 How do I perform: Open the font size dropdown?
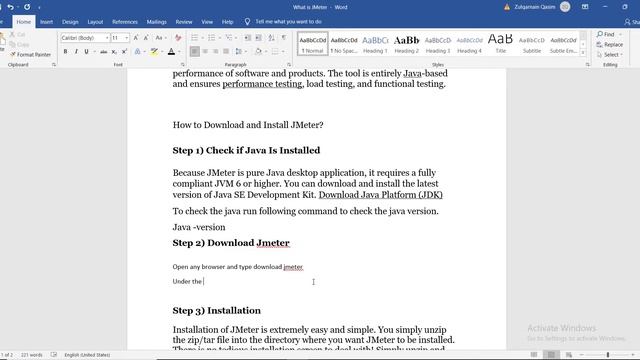[x=127, y=38]
